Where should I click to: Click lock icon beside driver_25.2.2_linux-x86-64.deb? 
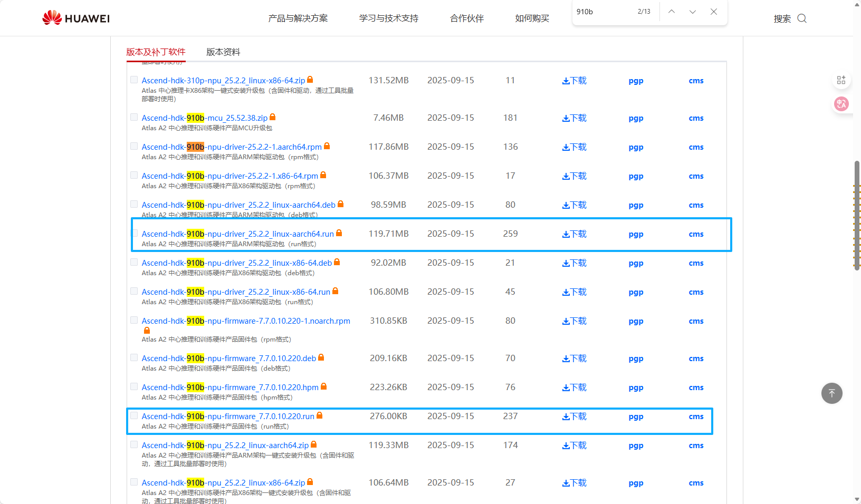pos(337,262)
